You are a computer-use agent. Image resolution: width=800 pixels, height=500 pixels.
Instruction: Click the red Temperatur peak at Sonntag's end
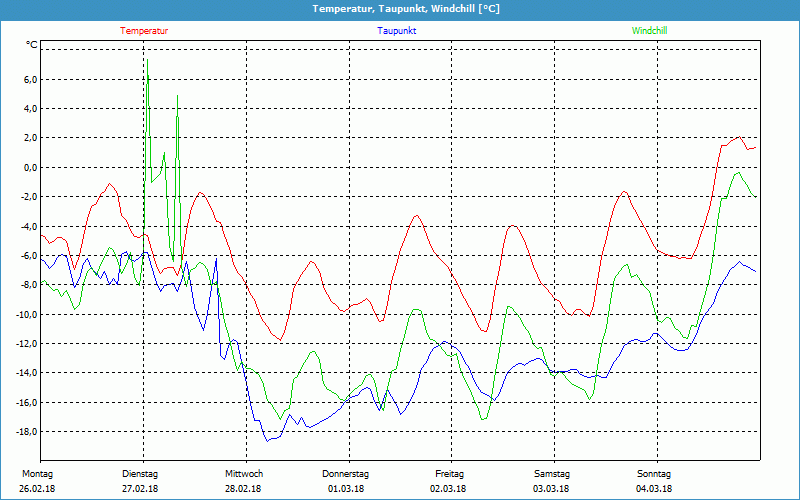pos(739,137)
